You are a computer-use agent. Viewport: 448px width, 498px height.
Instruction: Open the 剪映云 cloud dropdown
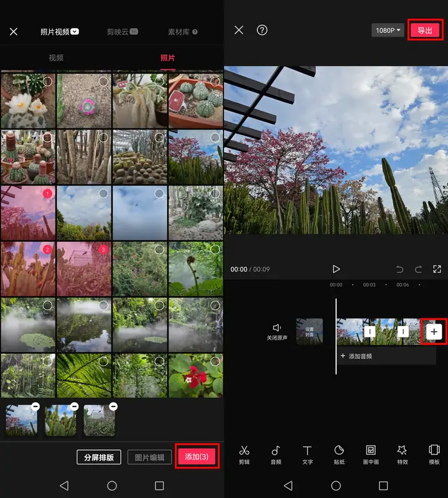(x=121, y=31)
